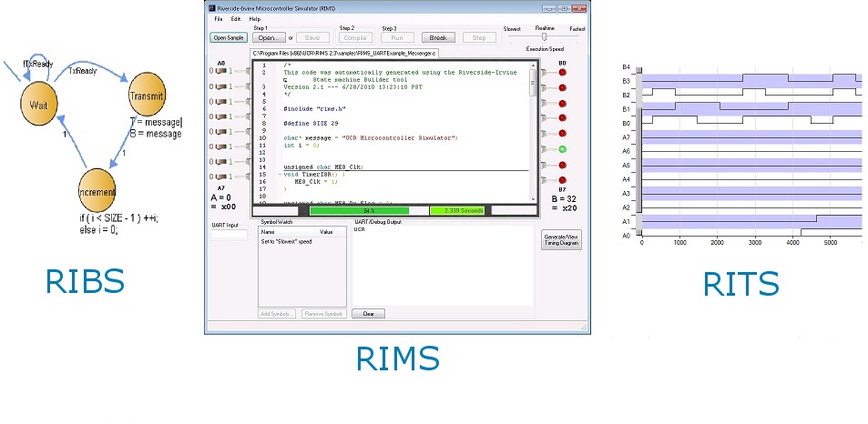Click the bottom red LED above B7
868x424 pixels.
point(563,179)
